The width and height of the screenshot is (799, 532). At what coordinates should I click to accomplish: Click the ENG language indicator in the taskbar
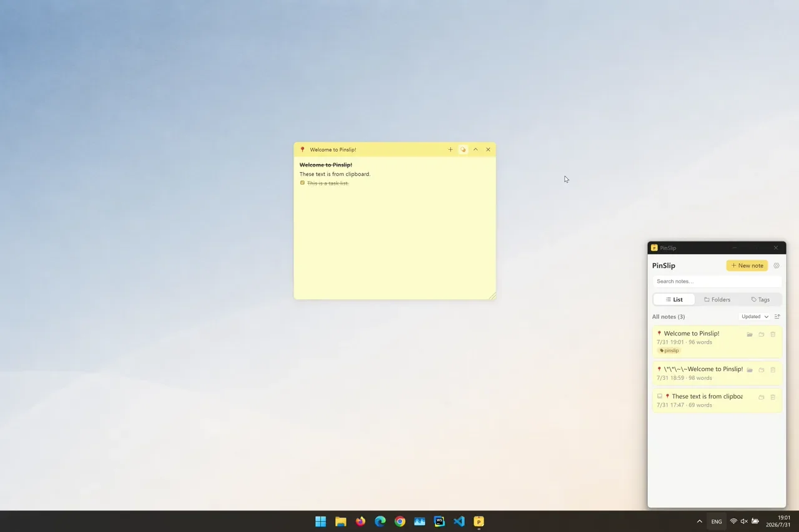point(717,521)
